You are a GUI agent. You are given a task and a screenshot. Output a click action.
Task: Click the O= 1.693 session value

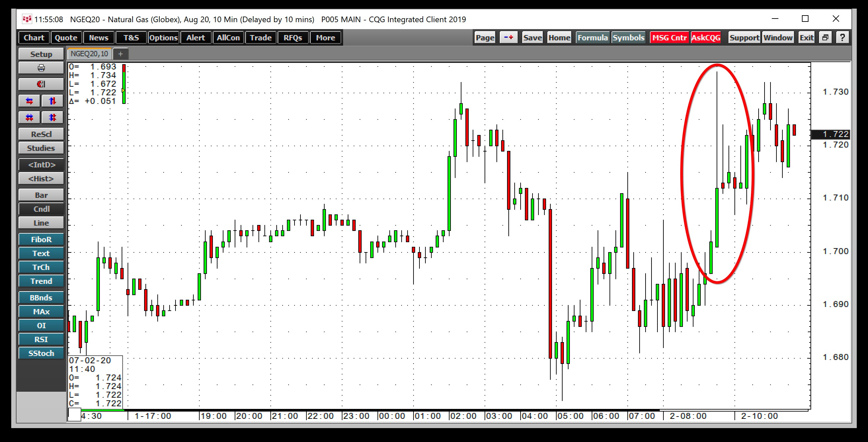[93, 67]
